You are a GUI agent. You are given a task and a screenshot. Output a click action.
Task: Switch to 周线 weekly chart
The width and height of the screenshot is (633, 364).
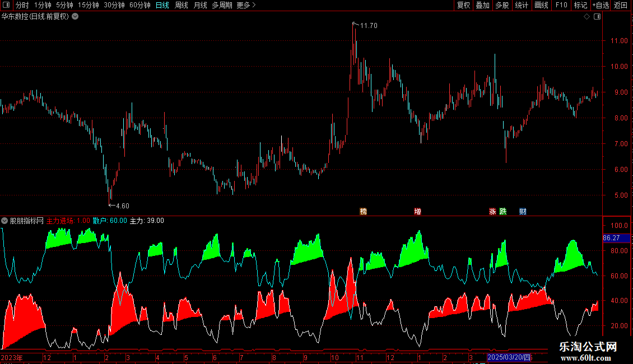coord(181,5)
